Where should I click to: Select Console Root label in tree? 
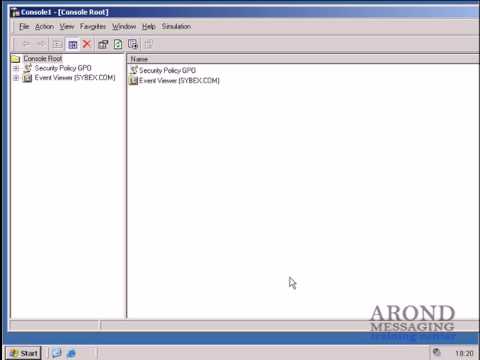(43, 59)
